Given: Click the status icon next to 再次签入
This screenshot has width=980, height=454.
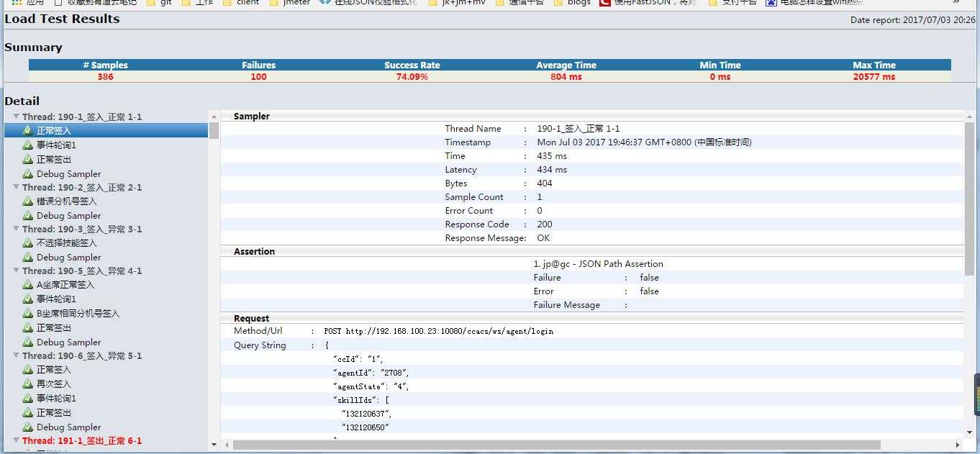Looking at the screenshot, I should tap(28, 384).
